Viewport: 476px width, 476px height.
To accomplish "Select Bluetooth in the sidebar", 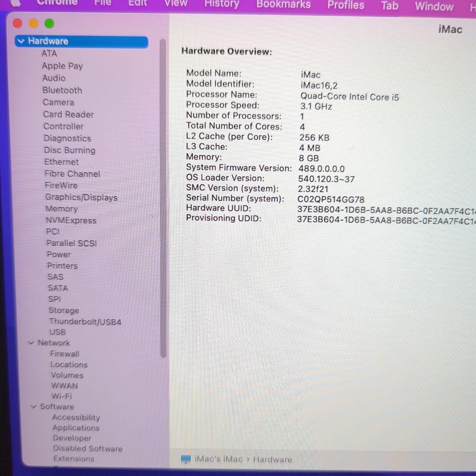I will click(62, 90).
